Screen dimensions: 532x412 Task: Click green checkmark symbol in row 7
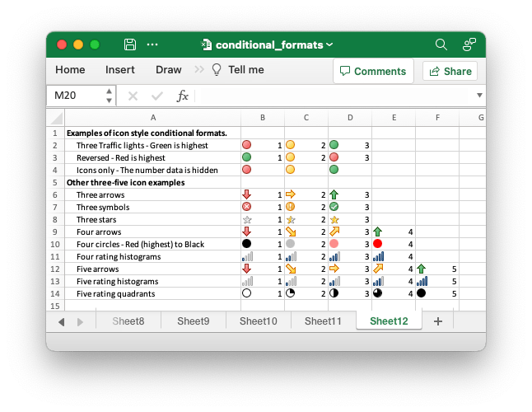tap(334, 206)
